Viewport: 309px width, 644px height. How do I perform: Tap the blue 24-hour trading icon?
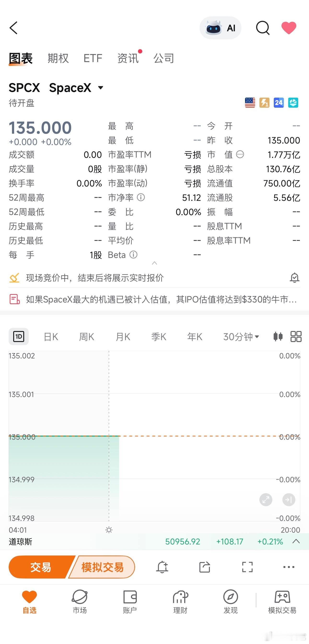[x=279, y=103]
